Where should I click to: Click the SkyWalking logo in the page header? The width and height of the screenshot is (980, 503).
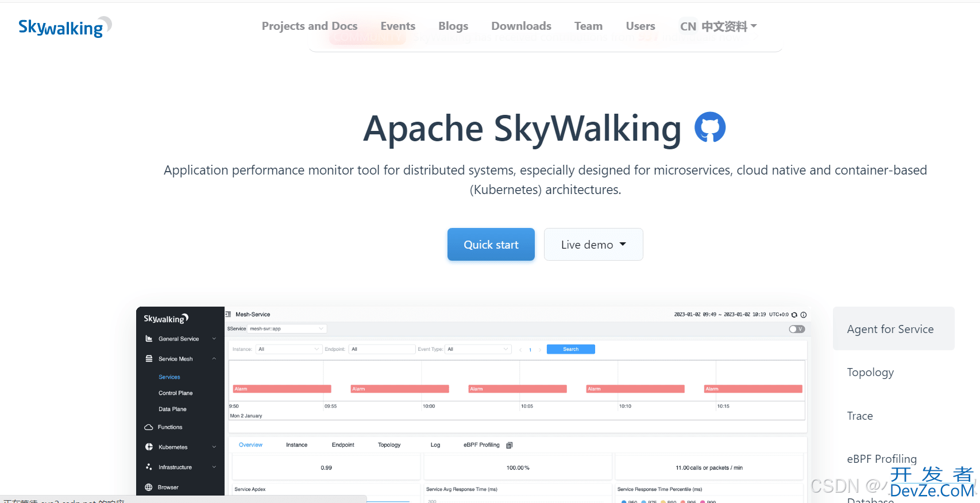coord(65,26)
